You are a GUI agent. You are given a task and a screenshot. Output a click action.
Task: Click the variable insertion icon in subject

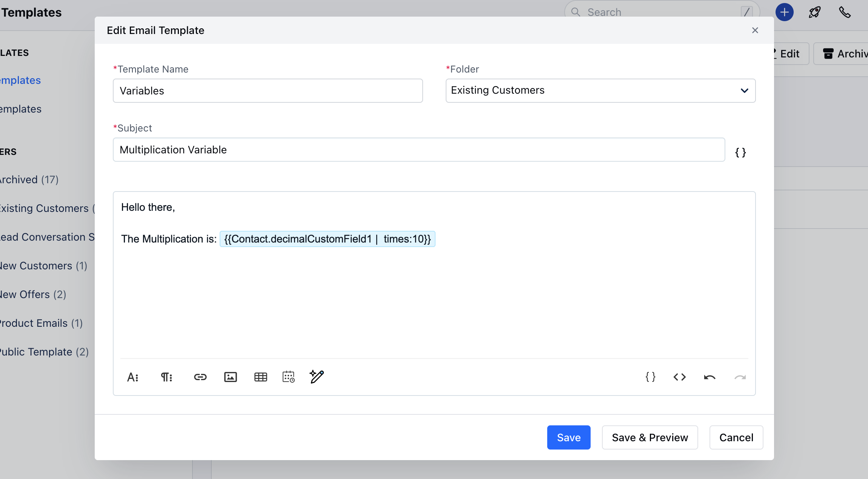(x=741, y=152)
